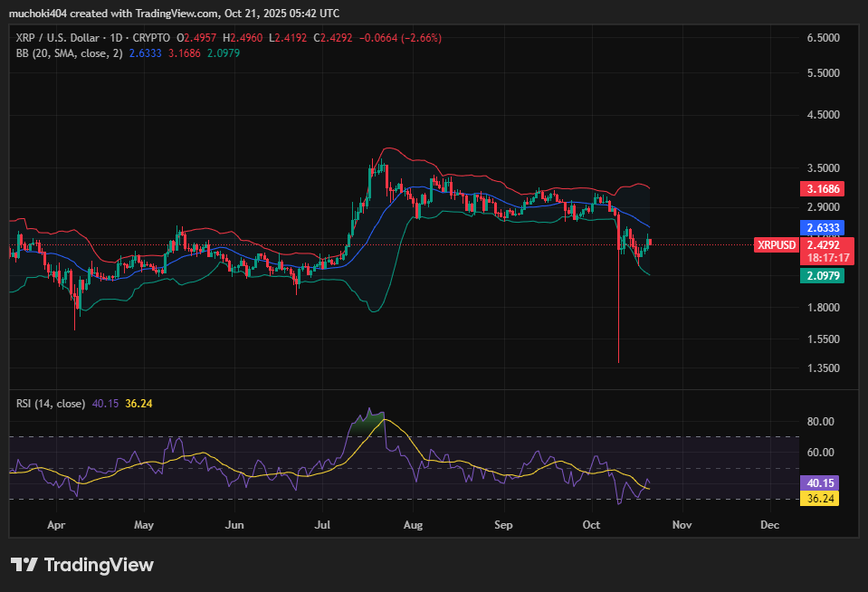Click the 1.3500 price scale label
This screenshot has height=592, width=868.
[x=823, y=368]
